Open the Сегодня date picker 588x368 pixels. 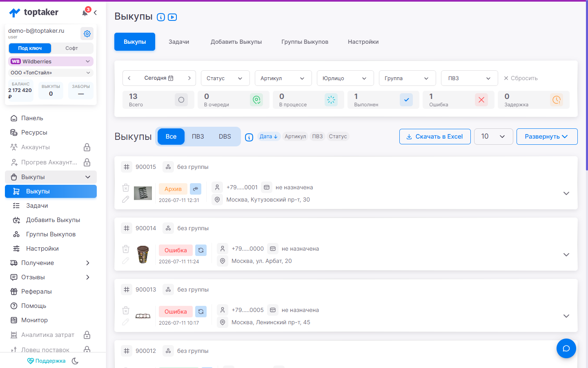159,78
